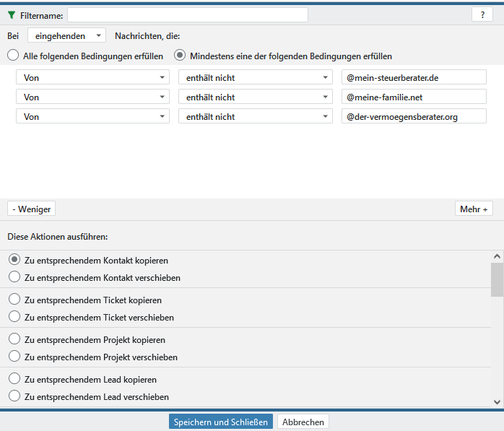The height and width of the screenshot is (431, 504).
Task: Expand the first row's 'Von' field dropdown
Action: tap(92, 77)
